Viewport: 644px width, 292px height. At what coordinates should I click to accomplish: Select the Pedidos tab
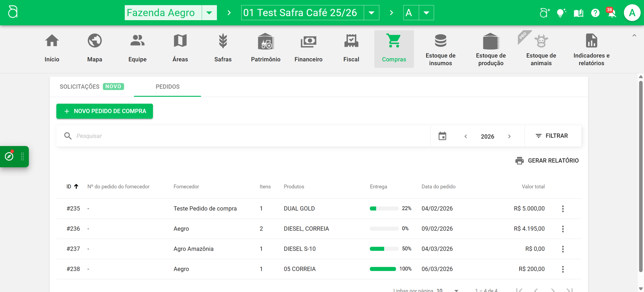167,87
